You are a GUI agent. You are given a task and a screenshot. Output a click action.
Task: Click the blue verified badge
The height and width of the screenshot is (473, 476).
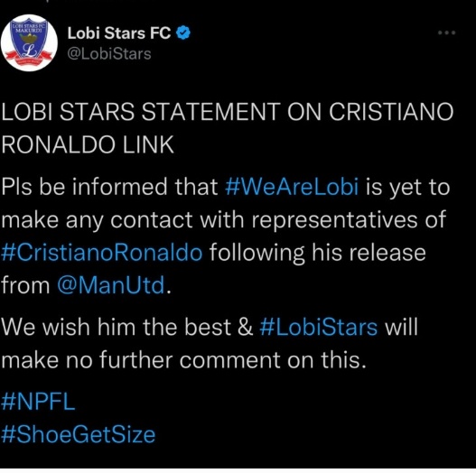(183, 32)
